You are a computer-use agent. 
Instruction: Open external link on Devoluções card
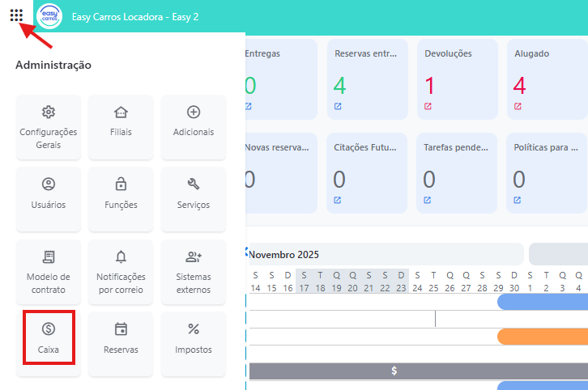point(428,106)
